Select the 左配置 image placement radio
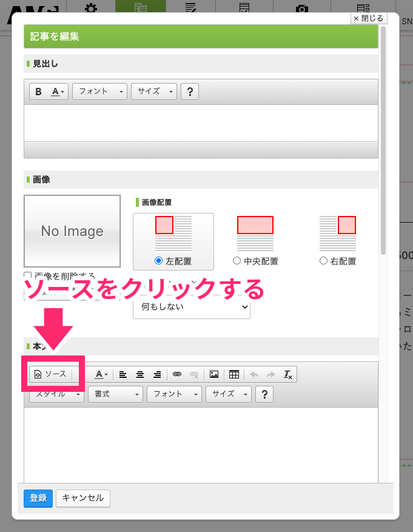413x532 pixels. 159,261
